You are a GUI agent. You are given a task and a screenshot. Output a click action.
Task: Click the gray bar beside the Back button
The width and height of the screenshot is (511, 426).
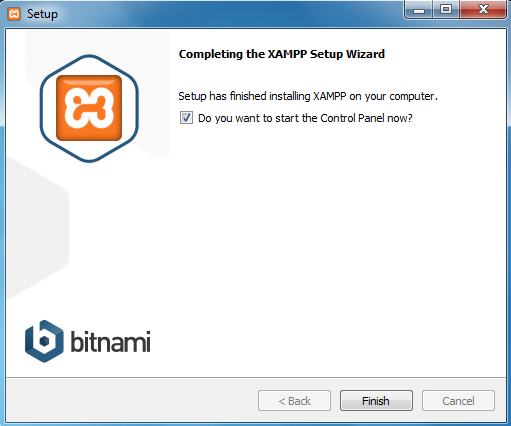132,401
